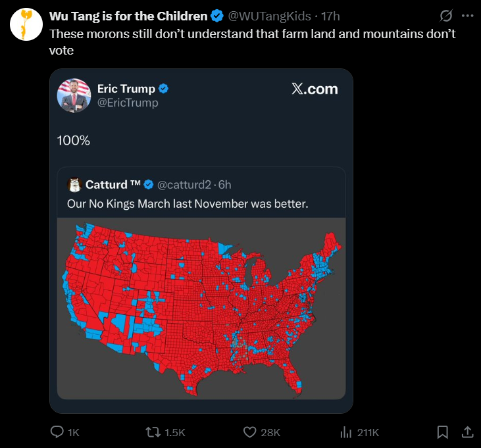
Task: Click Wu Tang's blue verified badge
Action: [x=217, y=16]
